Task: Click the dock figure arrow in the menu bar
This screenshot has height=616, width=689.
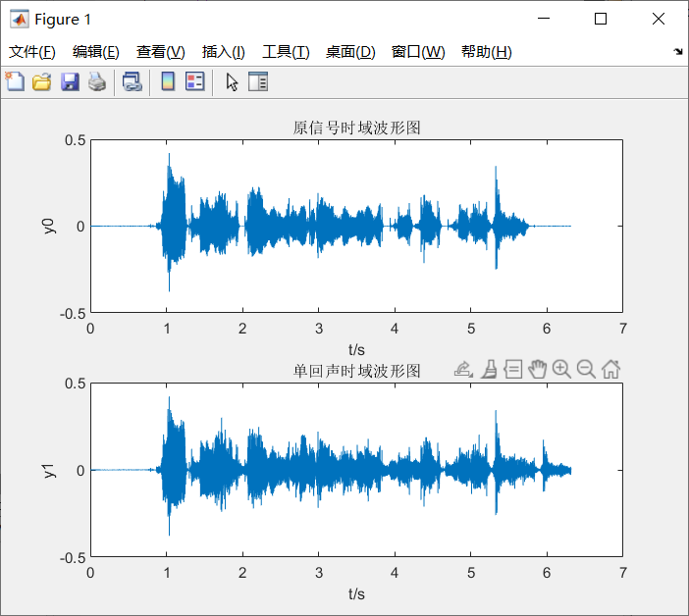Action: click(x=678, y=52)
